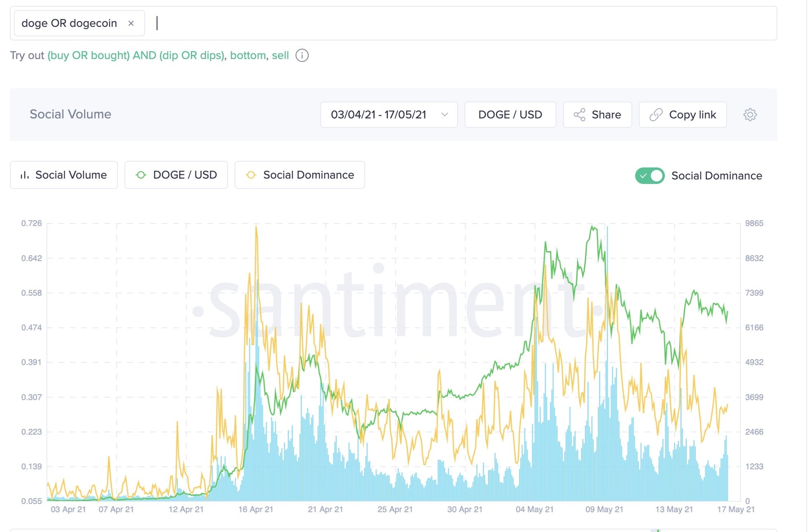Click the search input field

point(317,23)
